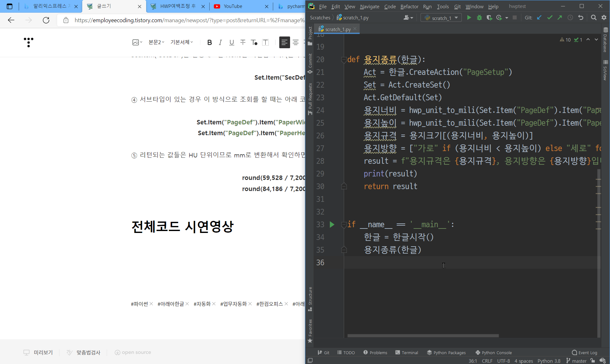Click the editor horizontal scrollbar
The height and width of the screenshot is (364, 610).
[x=423, y=335]
